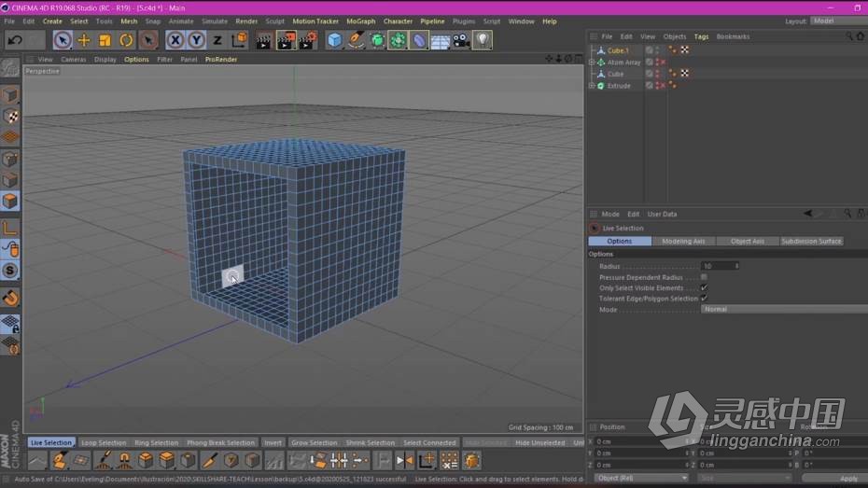
Task: Toggle the Atom Array enable mark
Action: 663,62
